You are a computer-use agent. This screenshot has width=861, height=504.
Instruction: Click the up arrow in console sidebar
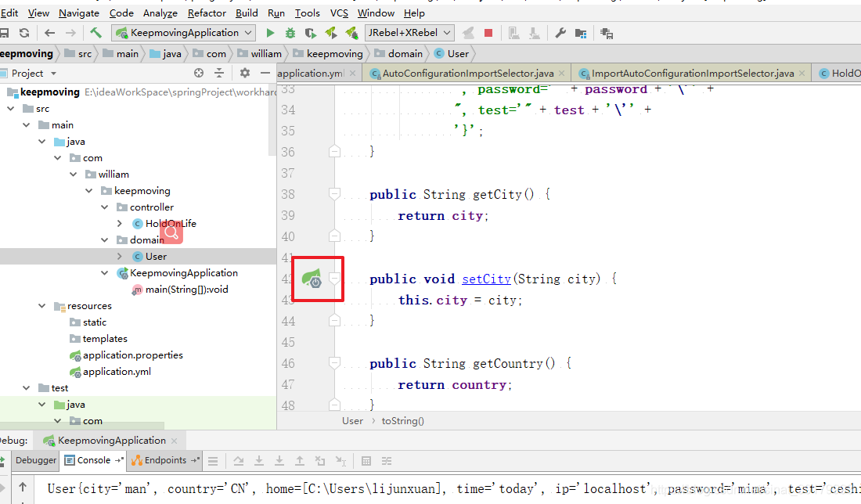click(23, 487)
